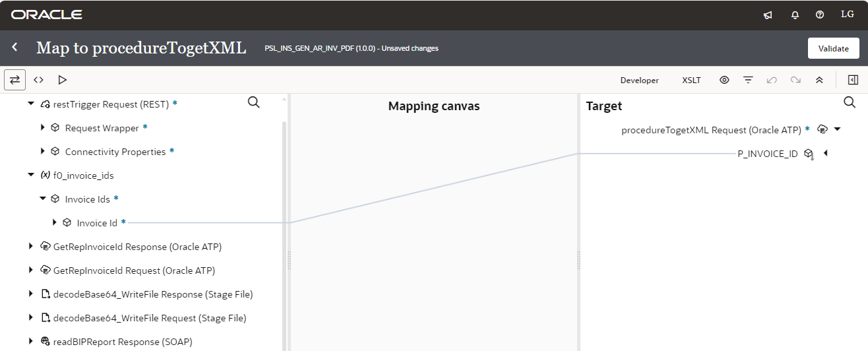Switch to the code view icon
Screen dimensions: 868x351
(39, 80)
